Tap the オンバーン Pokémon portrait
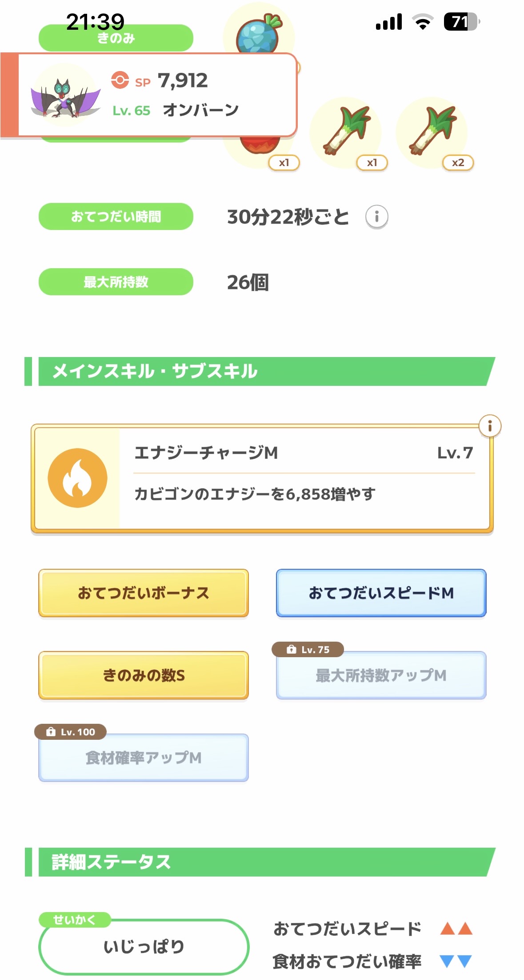Image resolution: width=524 pixels, height=980 pixels. click(x=66, y=95)
